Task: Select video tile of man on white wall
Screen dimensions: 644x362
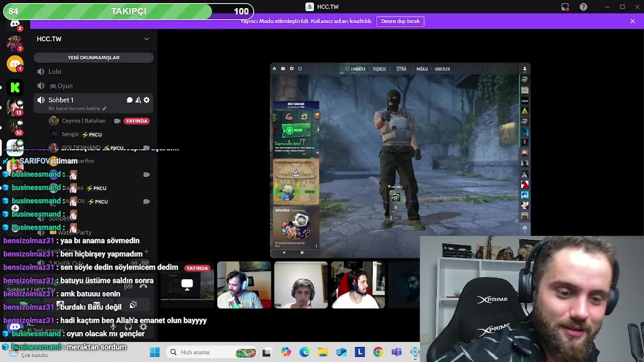Action: [301, 285]
